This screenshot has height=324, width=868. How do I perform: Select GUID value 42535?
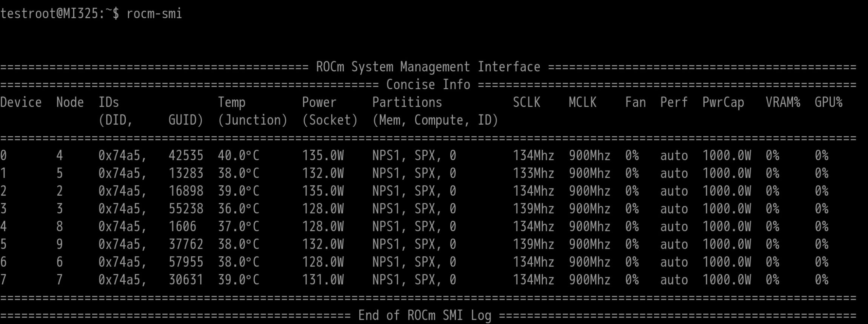pyautogui.click(x=186, y=156)
